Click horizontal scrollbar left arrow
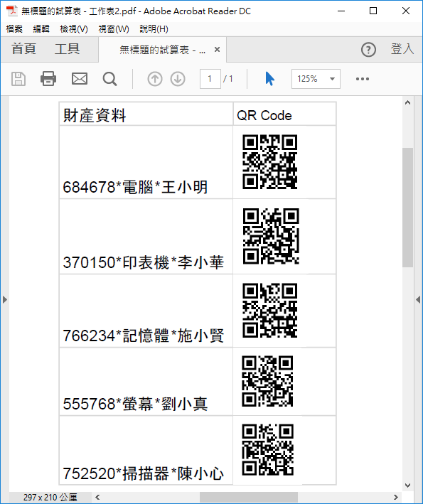 (x=97, y=498)
